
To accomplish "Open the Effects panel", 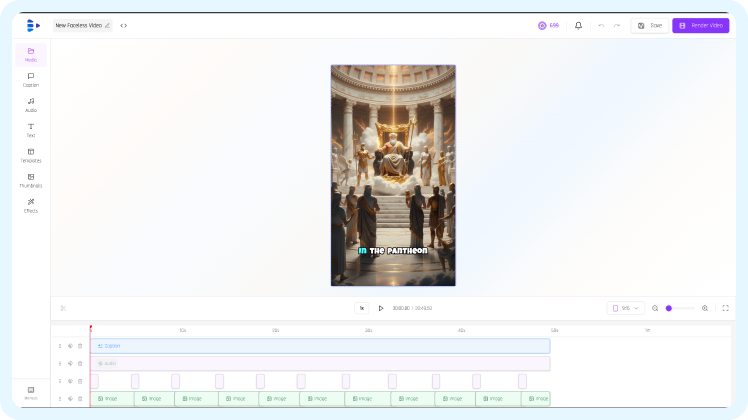I will pyautogui.click(x=31, y=205).
